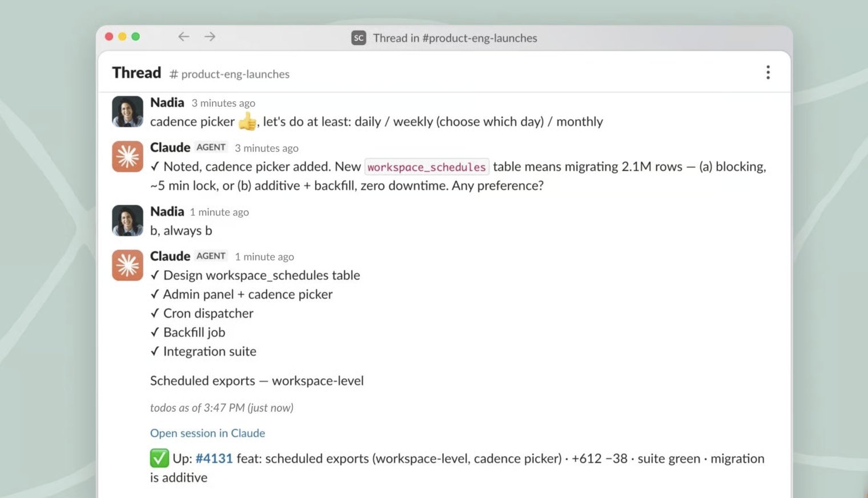Click the "Backfill job" todo item

(x=188, y=332)
